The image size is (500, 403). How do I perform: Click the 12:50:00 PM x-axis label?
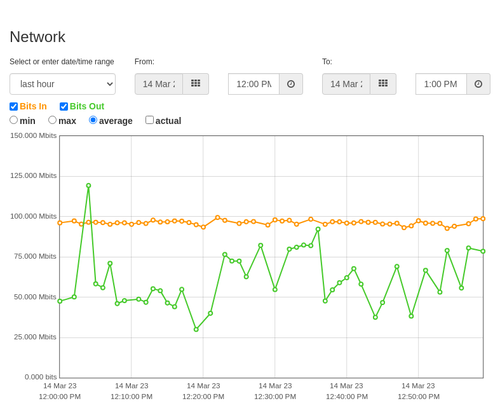418,397
